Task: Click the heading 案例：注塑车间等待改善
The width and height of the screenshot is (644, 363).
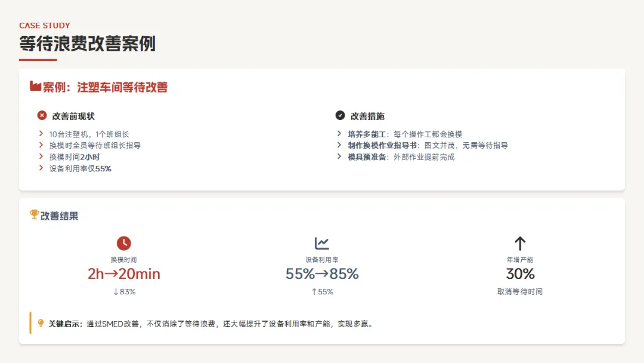Action: click(x=105, y=87)
